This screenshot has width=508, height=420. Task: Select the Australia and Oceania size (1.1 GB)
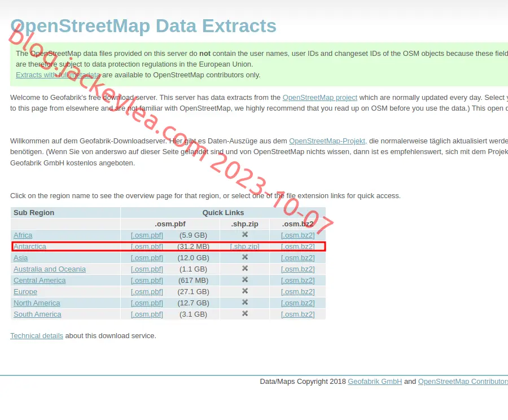point(194,269)
